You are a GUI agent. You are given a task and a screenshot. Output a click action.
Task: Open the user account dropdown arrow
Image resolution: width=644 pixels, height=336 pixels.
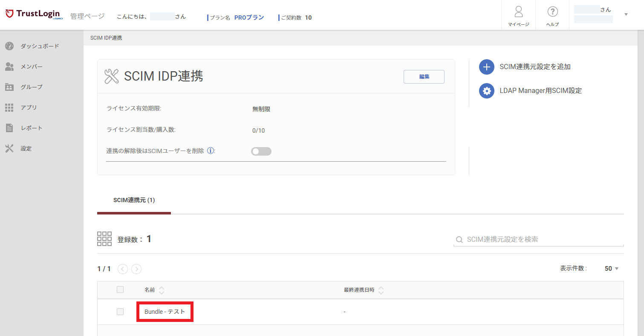coord(626,14)
